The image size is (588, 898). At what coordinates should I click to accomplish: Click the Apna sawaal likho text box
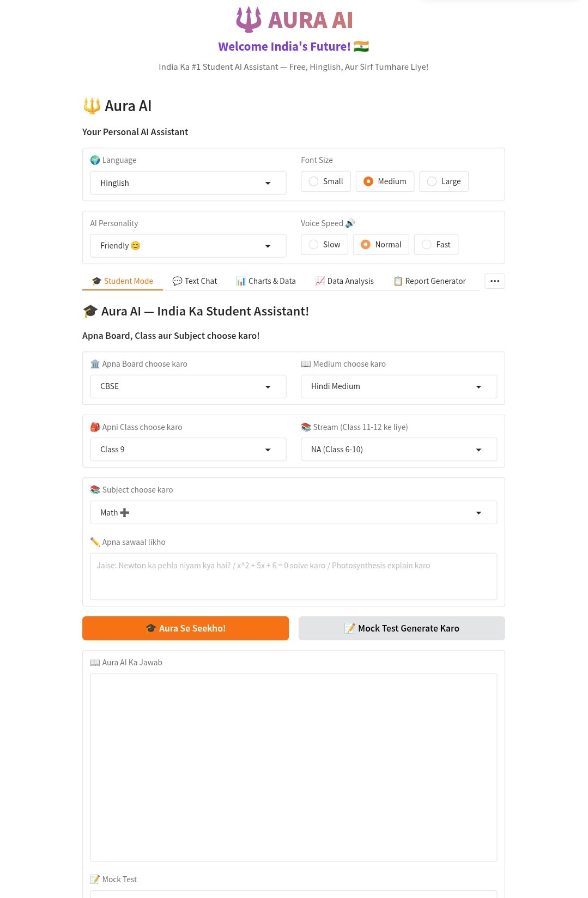(x=293, y=577)
